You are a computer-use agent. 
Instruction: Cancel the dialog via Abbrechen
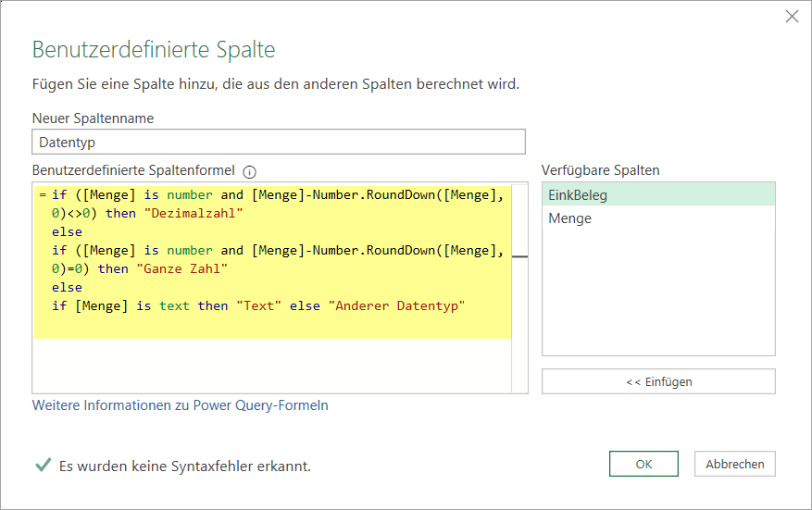coord(735,464)
